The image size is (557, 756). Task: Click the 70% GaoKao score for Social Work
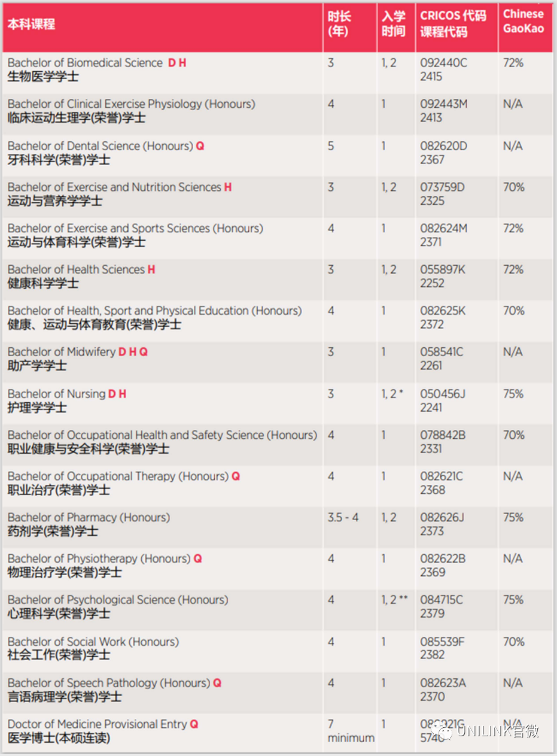click(514, 642)
